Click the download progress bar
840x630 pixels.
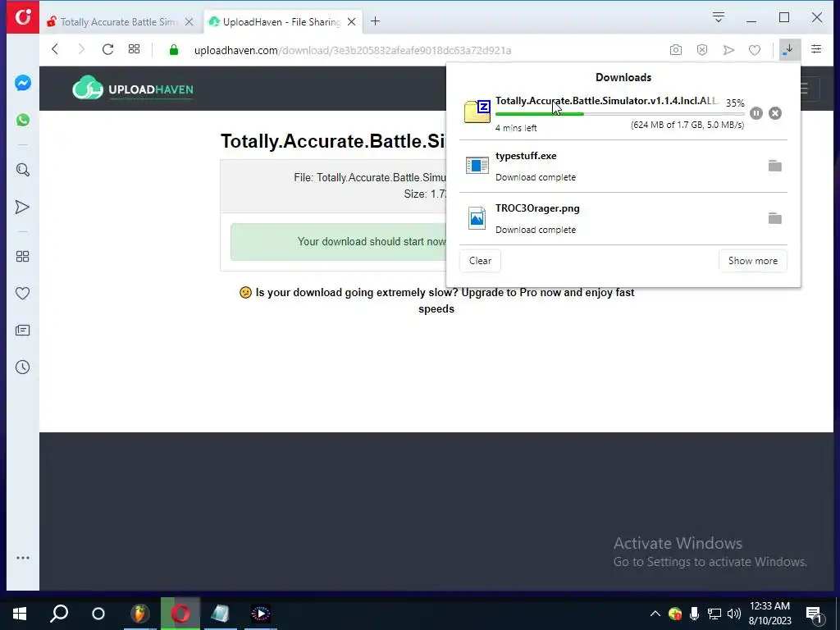click(619, 114)
